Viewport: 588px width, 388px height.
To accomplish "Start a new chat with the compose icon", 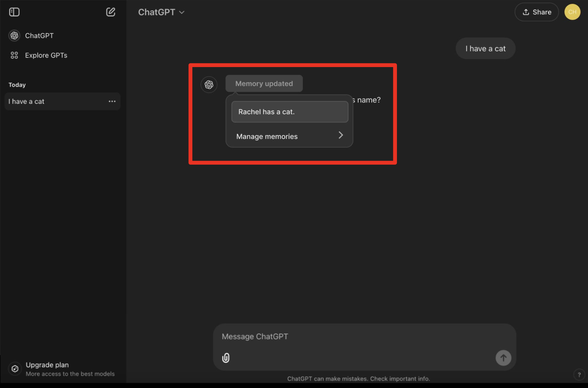I will pyautogui.click(x=110, y=12).
